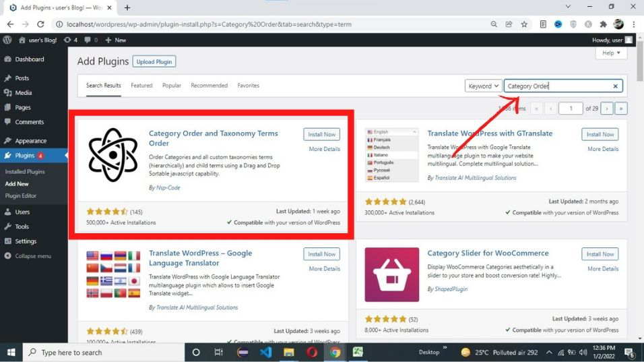Go back using the browser back arrow

pyautogui.click(x=10, y=24)
